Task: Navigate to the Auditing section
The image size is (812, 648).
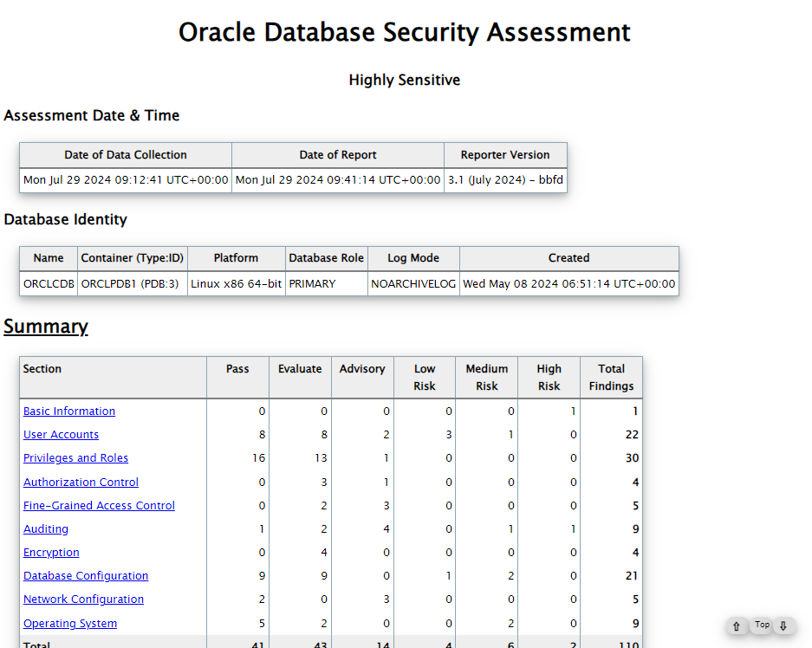Action: click(x=46, y=529)
